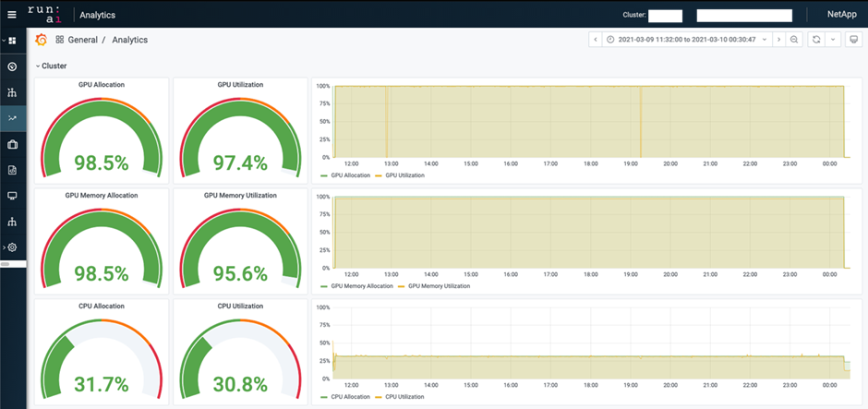Shift time range forward arrow

(x=778, y=40)
